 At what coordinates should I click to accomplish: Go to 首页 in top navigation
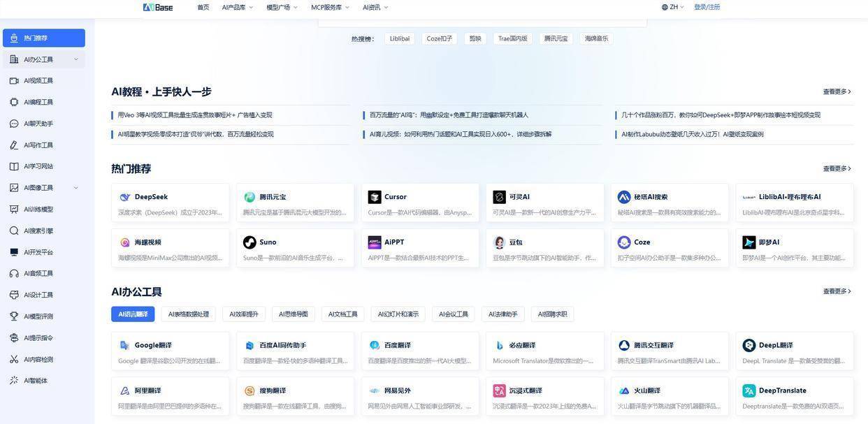(203, 7)
